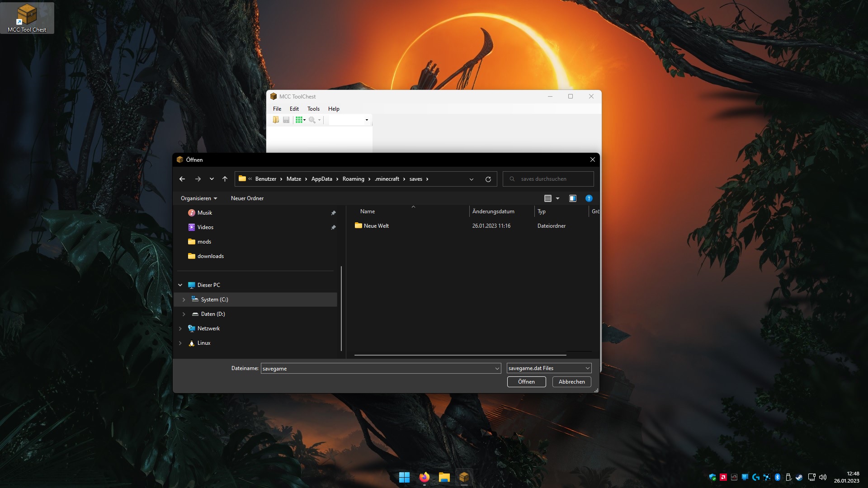Click the refresh button beside the address bar
This screenshot has width=868, height=488.
(488, 179)
